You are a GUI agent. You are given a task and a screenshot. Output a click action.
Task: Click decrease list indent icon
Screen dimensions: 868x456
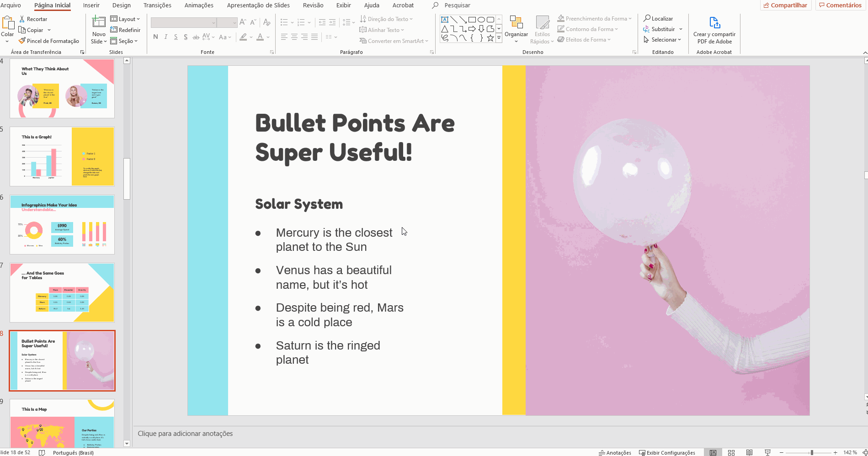(x=322, y=22)
